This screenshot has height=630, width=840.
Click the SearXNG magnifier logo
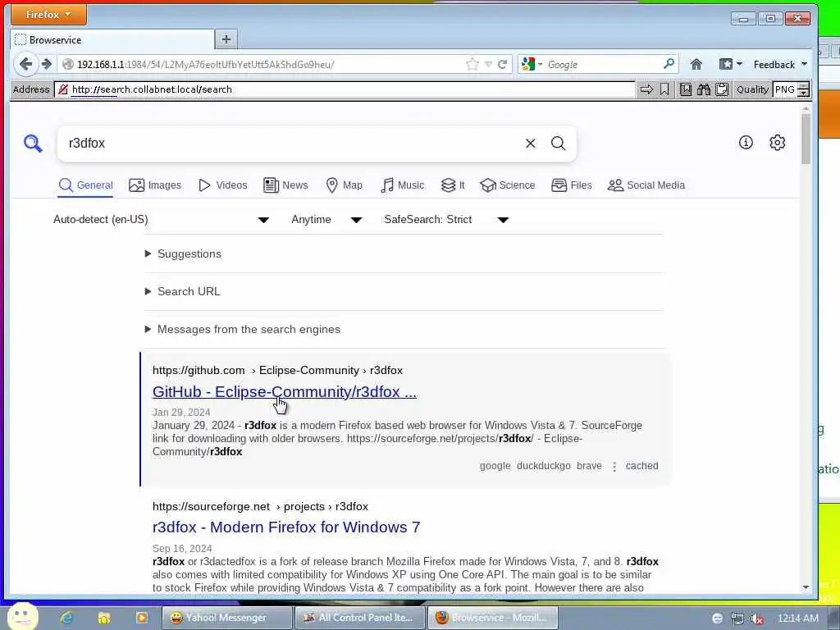tap(33, 143)
